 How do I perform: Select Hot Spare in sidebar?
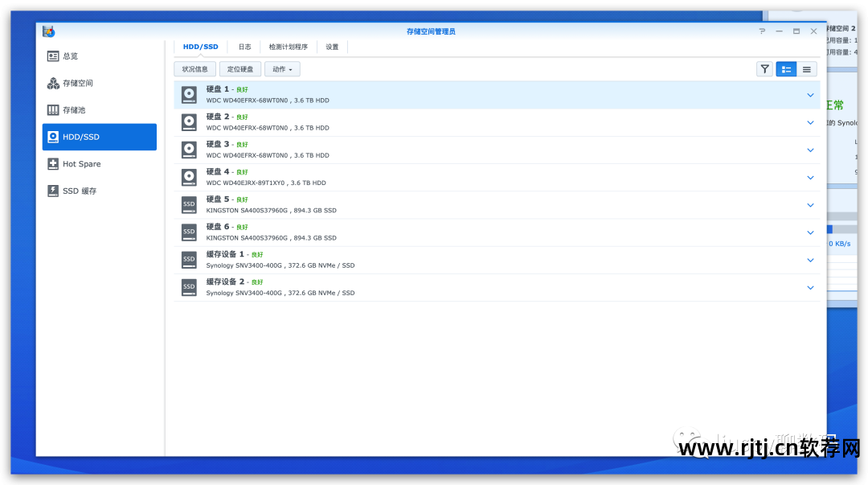(x=81, y=164)
